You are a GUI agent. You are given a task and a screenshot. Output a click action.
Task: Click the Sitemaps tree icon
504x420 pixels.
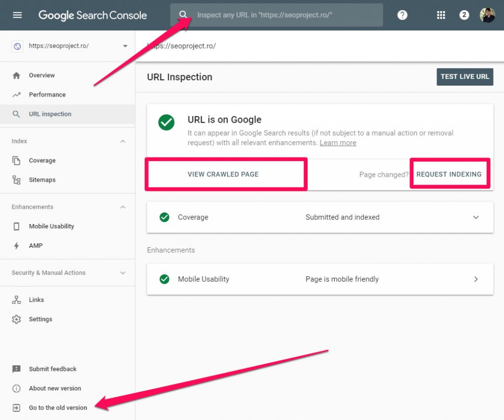(x=16, y=180)
